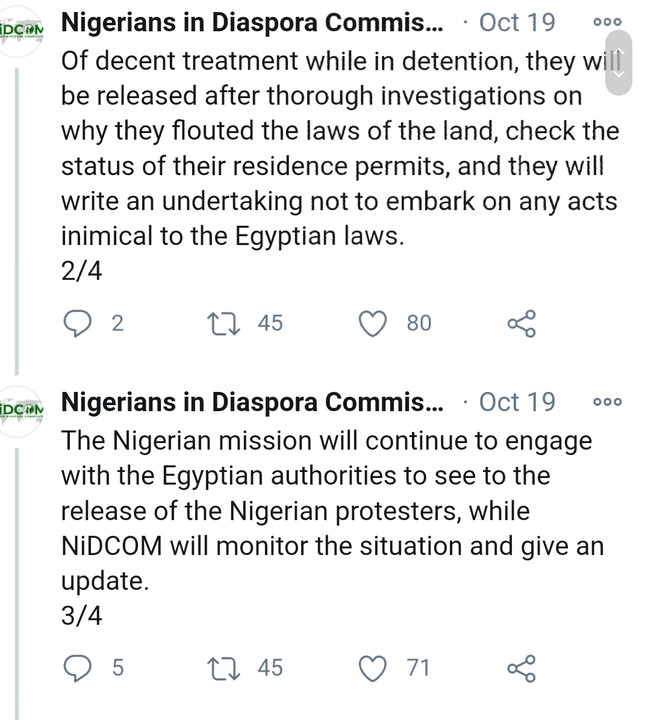The image size is (648, 720).
Task: View retweet count 45 on 3/4 tweet
Action: [269, 668]
